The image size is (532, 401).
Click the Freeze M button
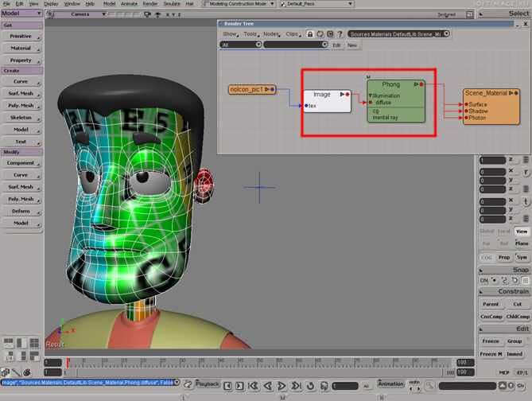(x=491, y=353)
